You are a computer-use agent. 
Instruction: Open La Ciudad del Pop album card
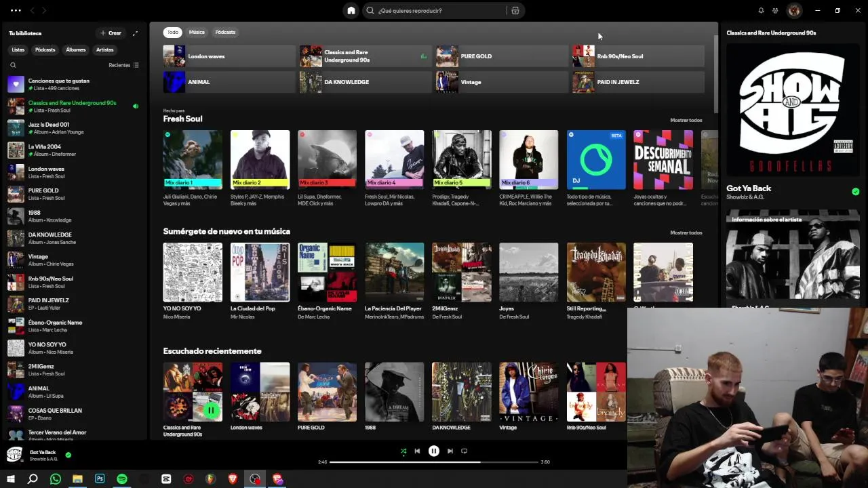click(260, 281)
